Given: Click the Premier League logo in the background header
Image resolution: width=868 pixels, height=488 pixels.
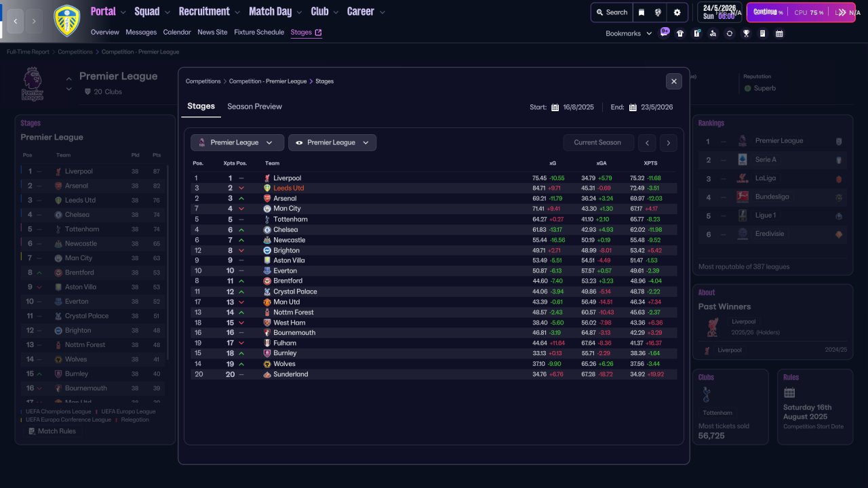Looking at the screenshot, I should pos(32,84).
